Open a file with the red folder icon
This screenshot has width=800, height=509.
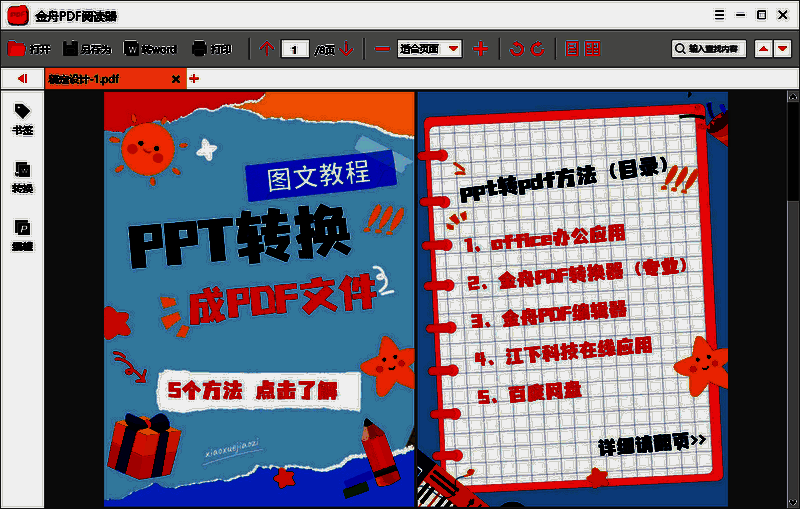[x=17, y=48]
